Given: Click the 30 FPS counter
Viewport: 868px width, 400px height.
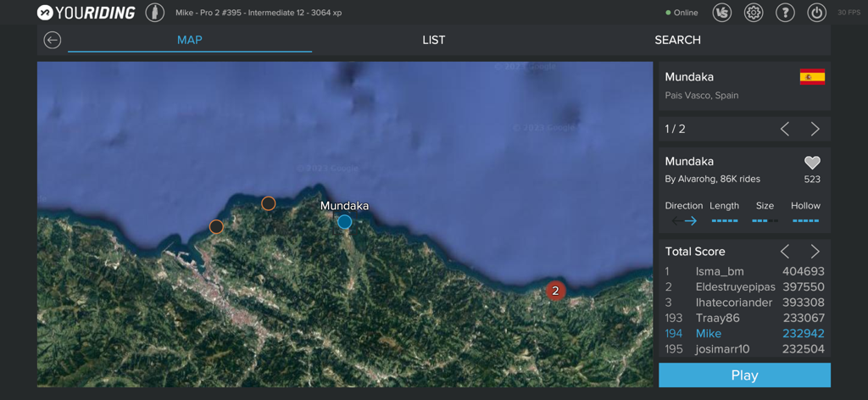Looking at the screenshot, I should tap(849, 13).
